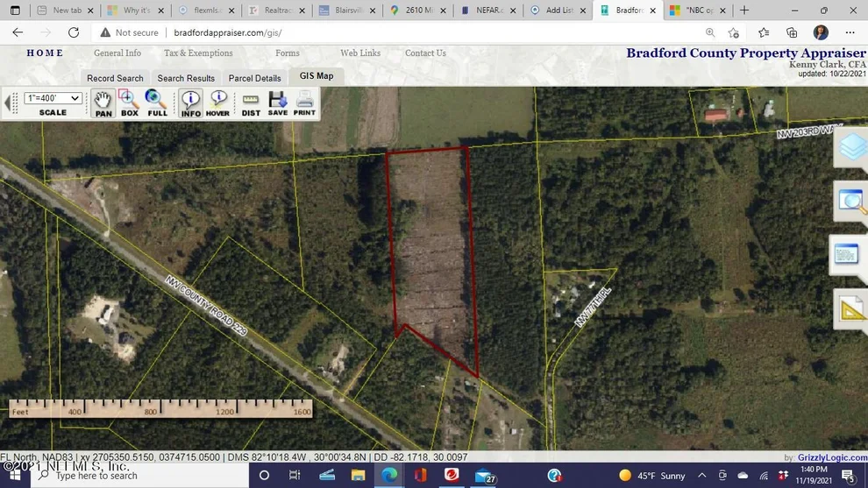Open the measure ruler side panel

tap(851, 309)
